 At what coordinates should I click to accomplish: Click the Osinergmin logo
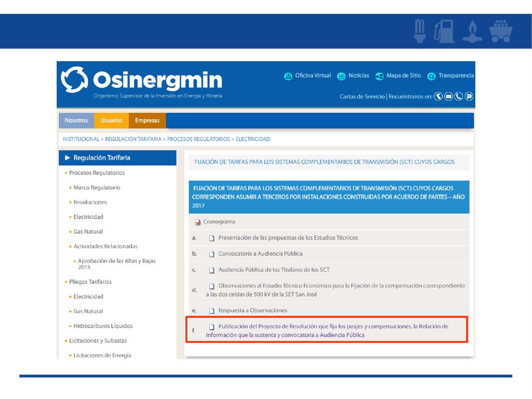(x=141, y=82)
